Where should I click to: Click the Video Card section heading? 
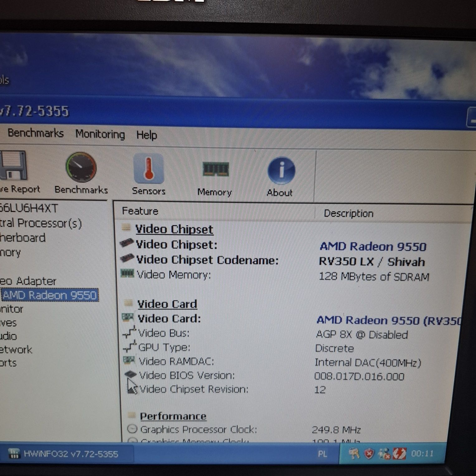click(x=167, y=304)
